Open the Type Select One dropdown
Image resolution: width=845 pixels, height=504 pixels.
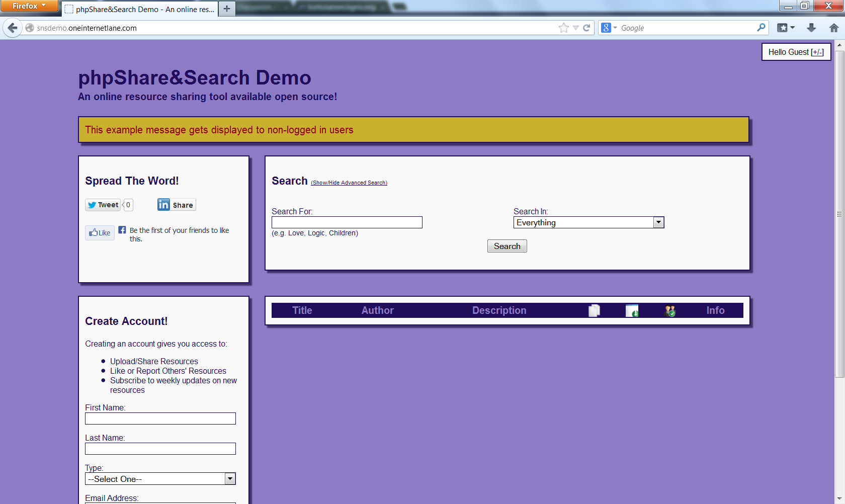point(230,479)
